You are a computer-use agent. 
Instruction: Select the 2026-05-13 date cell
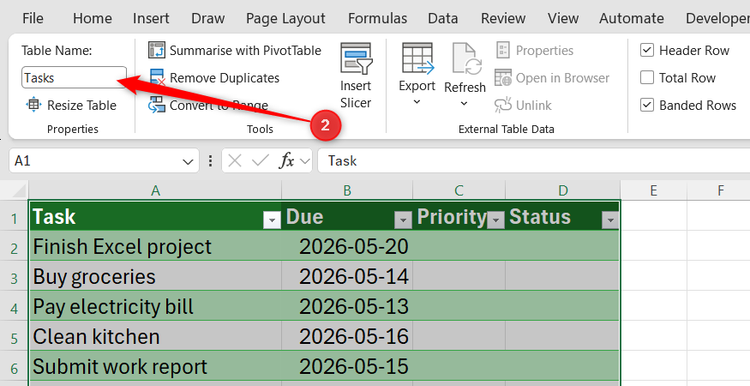point(347,307)
